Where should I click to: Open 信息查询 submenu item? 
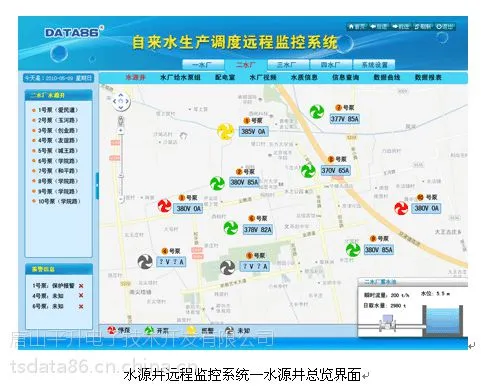(345, 77)
